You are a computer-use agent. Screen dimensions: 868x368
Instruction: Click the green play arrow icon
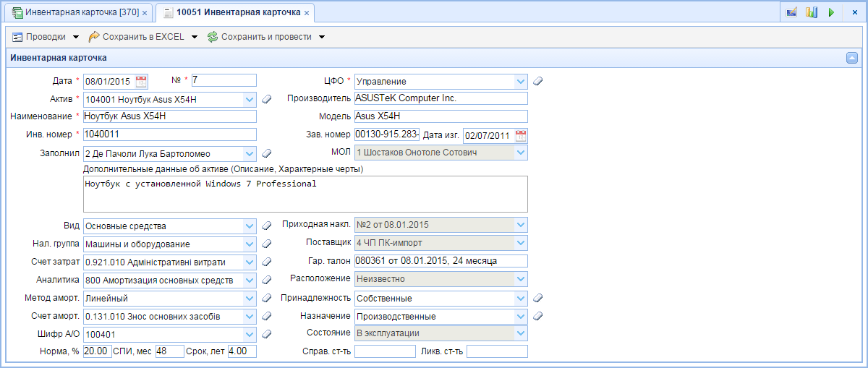[x=831, y=12]
